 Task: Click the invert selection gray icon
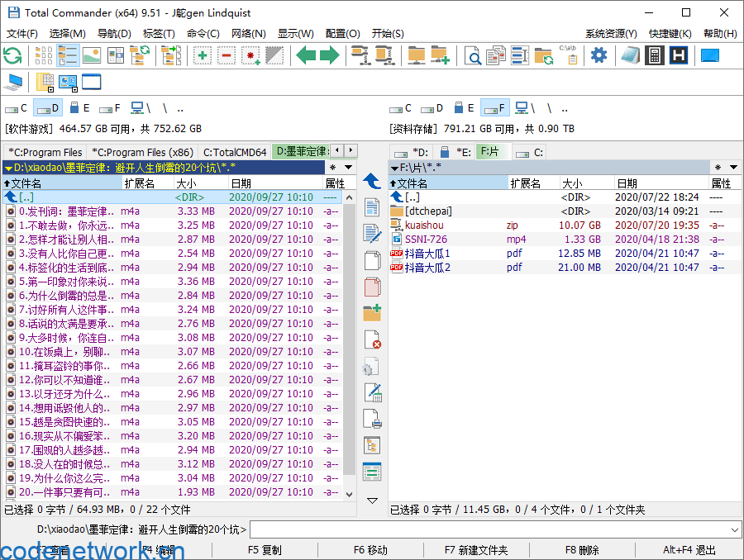[274, 55]
